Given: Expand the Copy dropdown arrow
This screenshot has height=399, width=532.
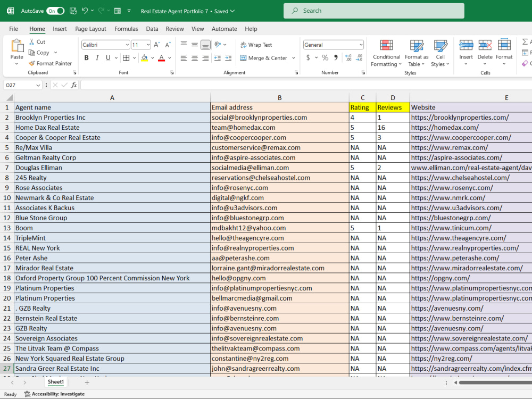Looking at the screenshot, I should 55,53.
